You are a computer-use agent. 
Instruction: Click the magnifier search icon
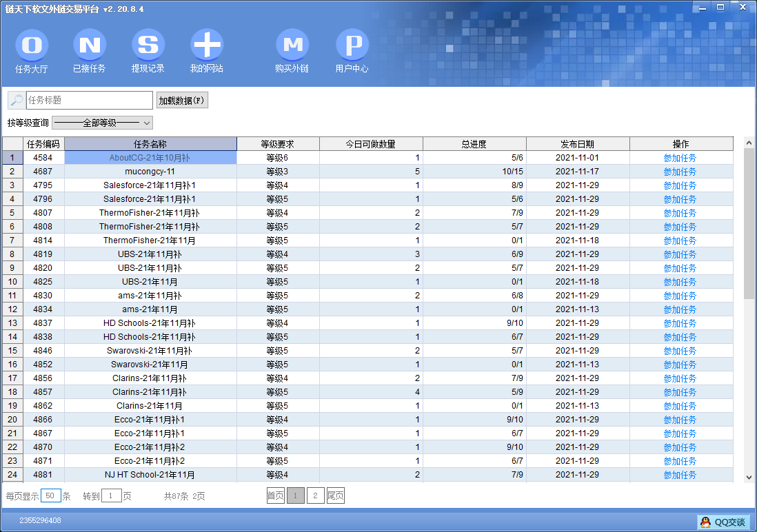17,101
